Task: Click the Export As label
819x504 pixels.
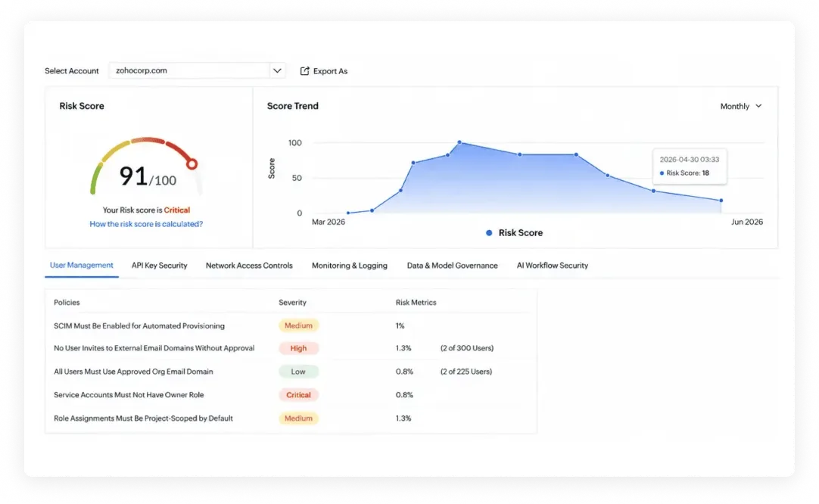Action: click(330, 71)
